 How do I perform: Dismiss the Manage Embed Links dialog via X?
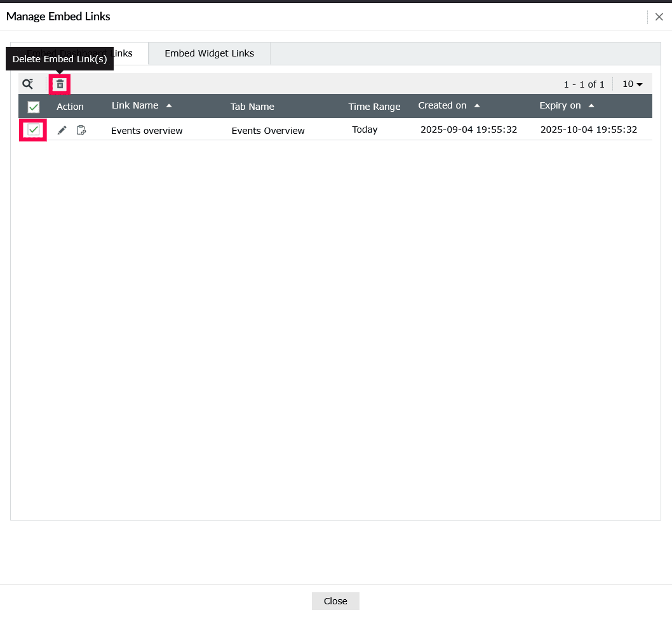coord(659,17)
